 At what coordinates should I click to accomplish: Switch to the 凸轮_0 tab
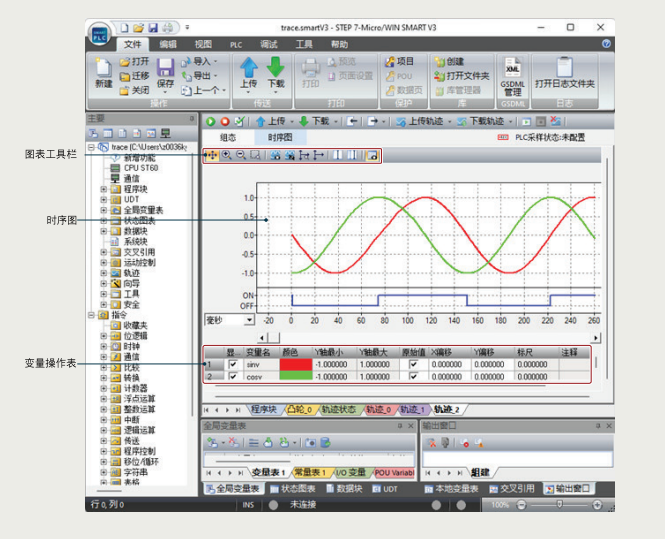point(299,409)
